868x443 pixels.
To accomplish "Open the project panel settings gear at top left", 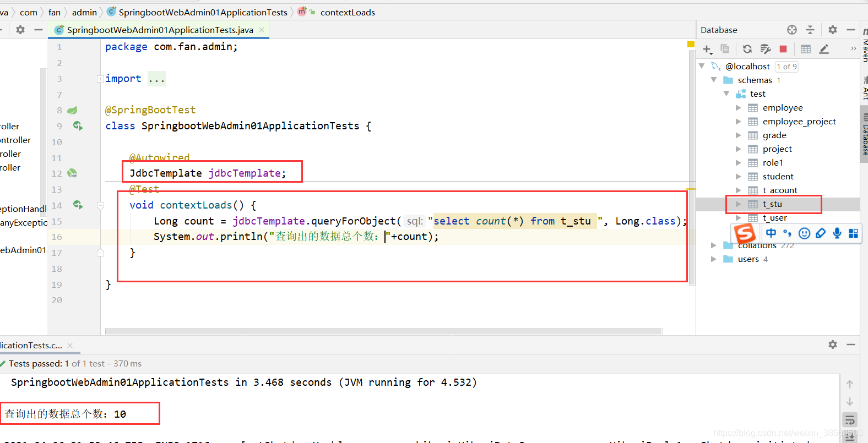I will [x=20, y=30].
